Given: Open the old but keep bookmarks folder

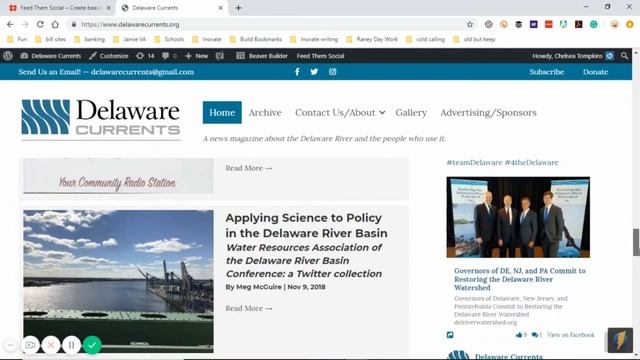Looking at the screenshot, I should point(474,40).
